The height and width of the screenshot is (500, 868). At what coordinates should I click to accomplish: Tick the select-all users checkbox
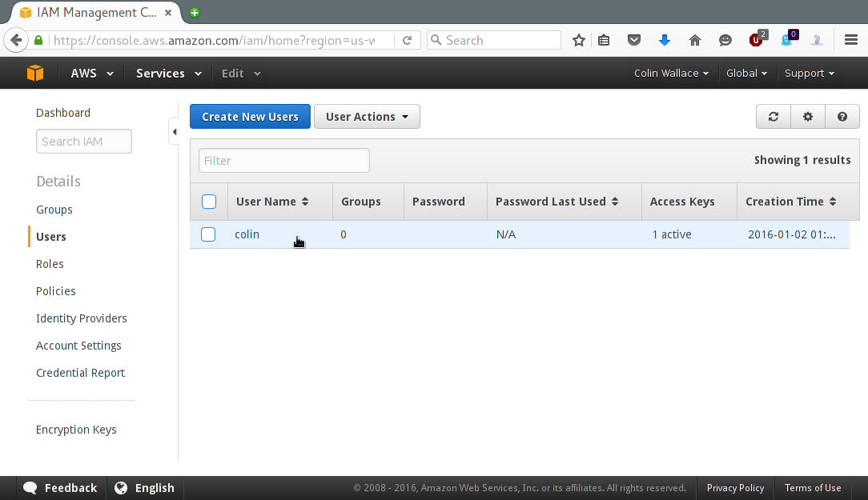tap(209, 202)
